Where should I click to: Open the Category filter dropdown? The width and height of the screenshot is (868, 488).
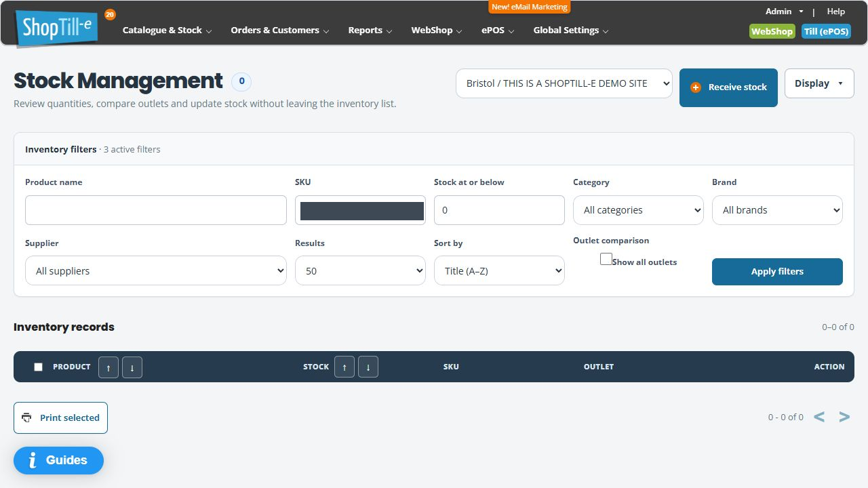click(x=638, y=210)
